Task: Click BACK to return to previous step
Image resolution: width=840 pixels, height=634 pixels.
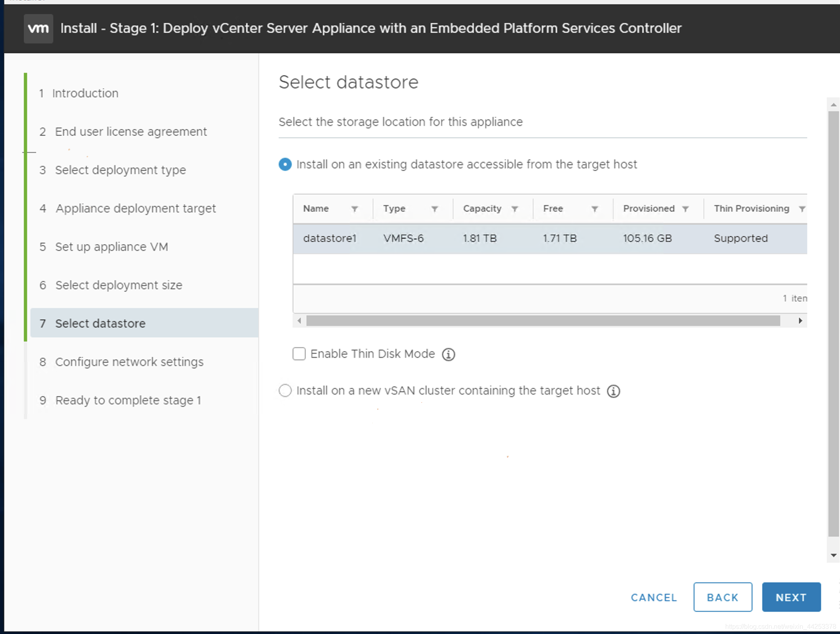Action: point(723,597)
